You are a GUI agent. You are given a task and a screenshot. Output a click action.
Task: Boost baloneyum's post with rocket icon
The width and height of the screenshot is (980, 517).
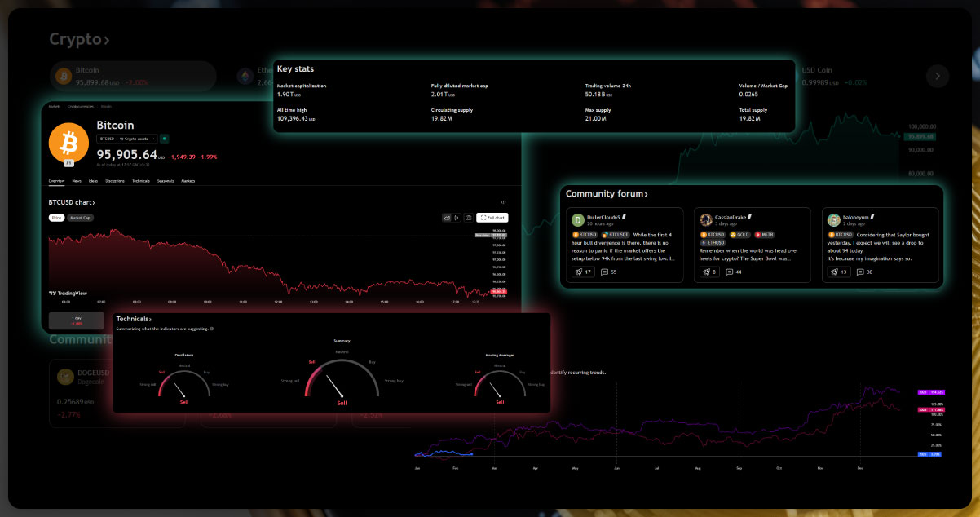pyautogui.click(x=839, y=272)
